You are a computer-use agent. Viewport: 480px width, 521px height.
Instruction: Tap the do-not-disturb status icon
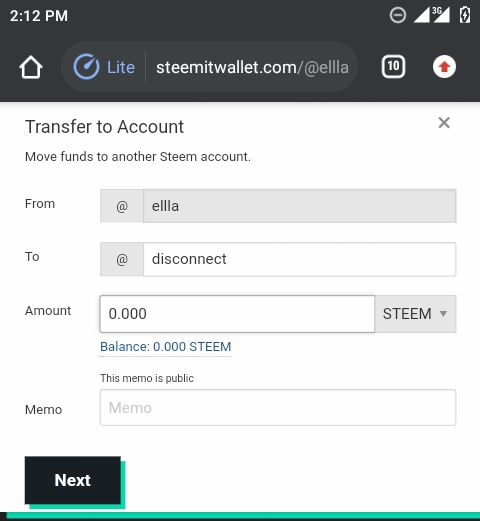(398, 15)
